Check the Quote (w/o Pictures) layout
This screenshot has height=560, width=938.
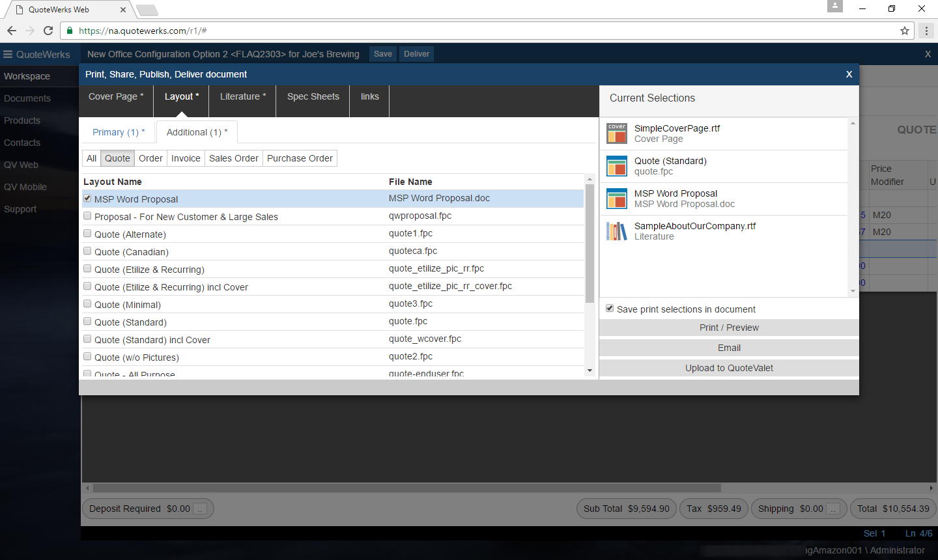coord(87,356)
